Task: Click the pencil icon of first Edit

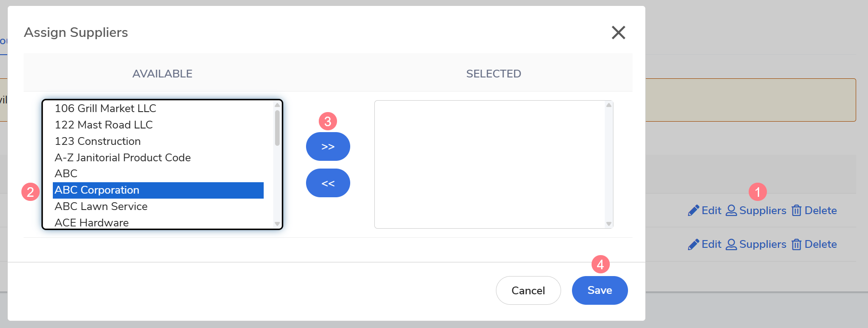Action: [693, 210]
